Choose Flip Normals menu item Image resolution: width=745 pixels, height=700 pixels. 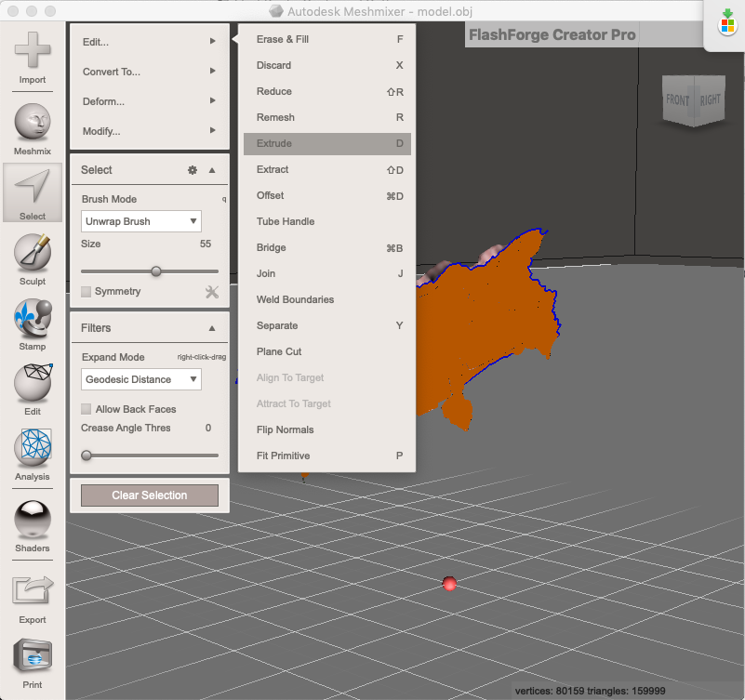tap(327, 429)
